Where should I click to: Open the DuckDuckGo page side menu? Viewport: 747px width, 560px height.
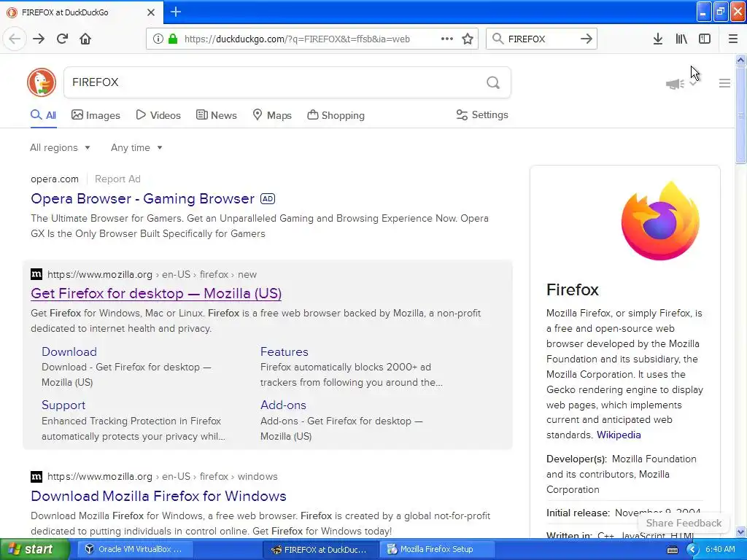tap(724, 83)
